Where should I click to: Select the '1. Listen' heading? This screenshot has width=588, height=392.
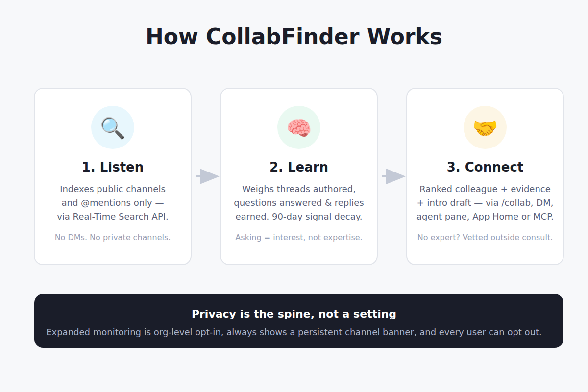click(113, 167)
